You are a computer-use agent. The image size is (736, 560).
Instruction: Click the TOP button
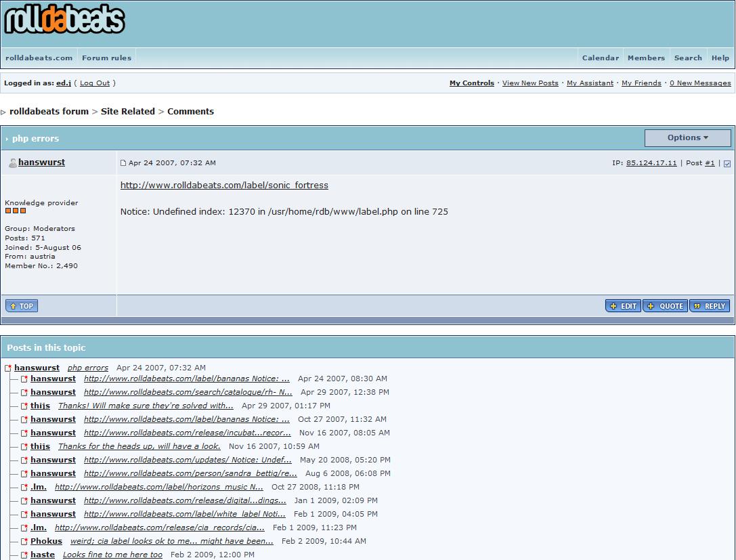click(x=22, y=306)
